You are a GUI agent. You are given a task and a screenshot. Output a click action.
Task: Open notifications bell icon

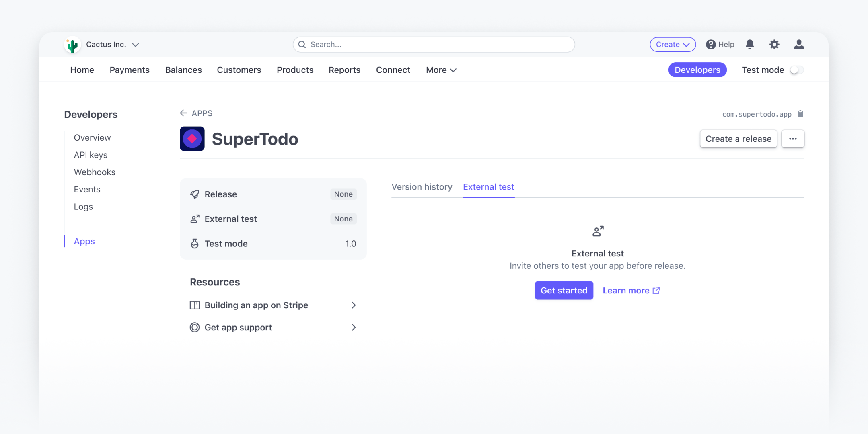pos(750,45)
